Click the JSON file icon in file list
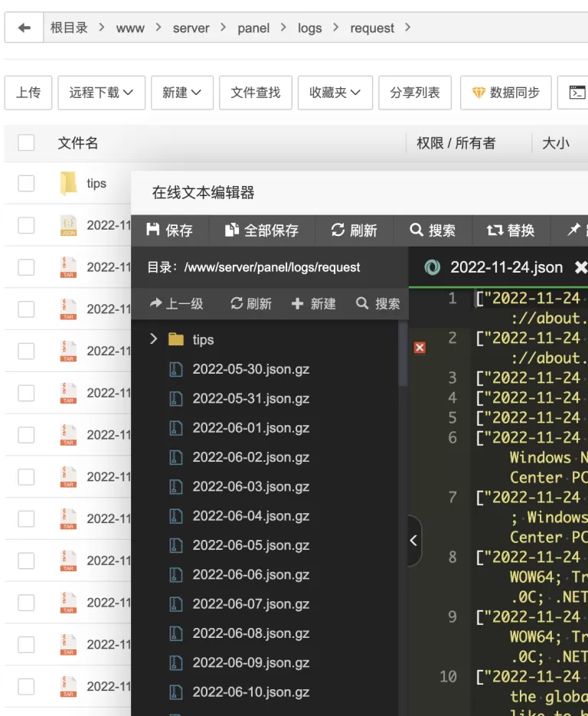The image size is (588, 716). coord(68,225)
